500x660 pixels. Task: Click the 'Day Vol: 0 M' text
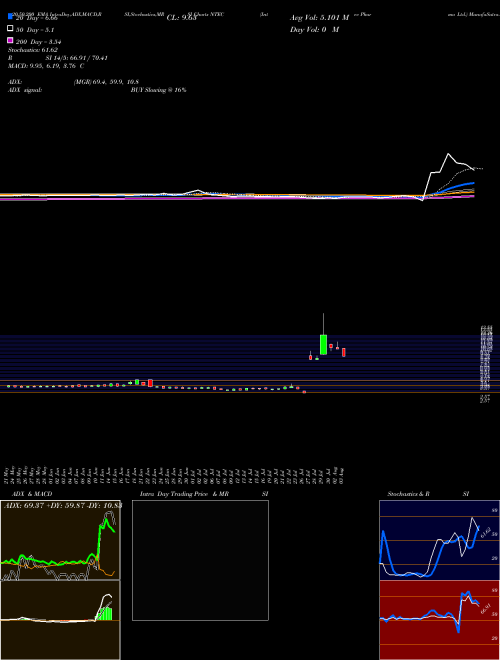click(314, 29)
